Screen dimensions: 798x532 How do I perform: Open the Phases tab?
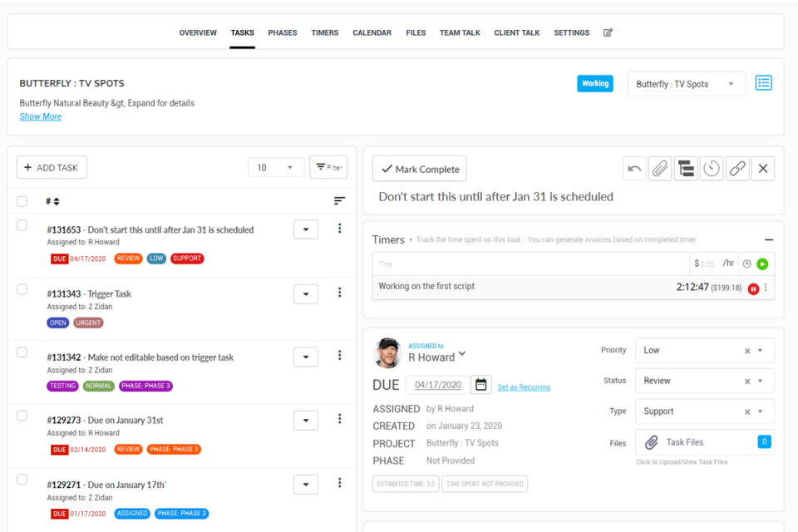click(283, 32)
